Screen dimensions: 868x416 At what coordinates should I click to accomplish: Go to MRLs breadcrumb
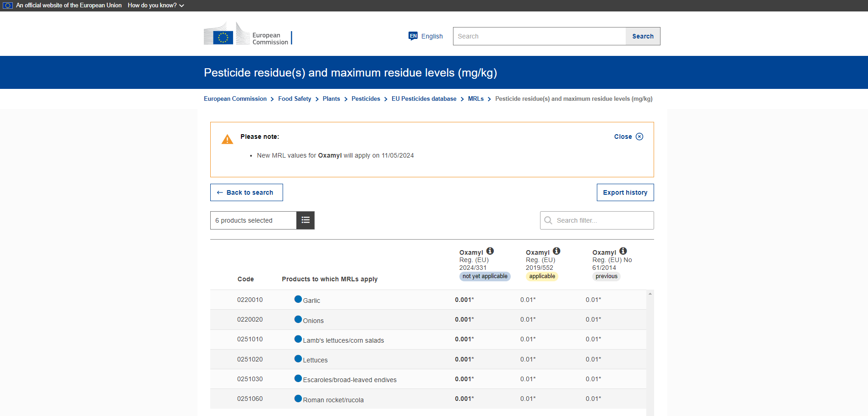(475, 99)
